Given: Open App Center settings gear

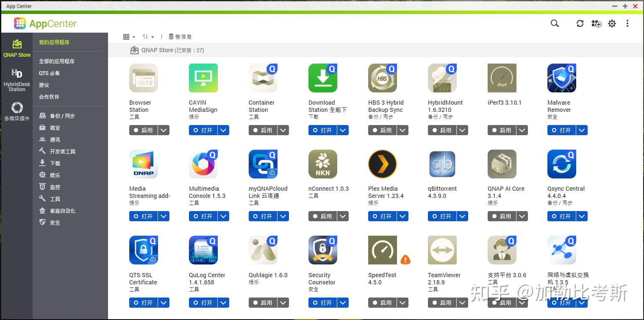Looking at the screenshot, I should pyautogui.click(x=612, y=24).
